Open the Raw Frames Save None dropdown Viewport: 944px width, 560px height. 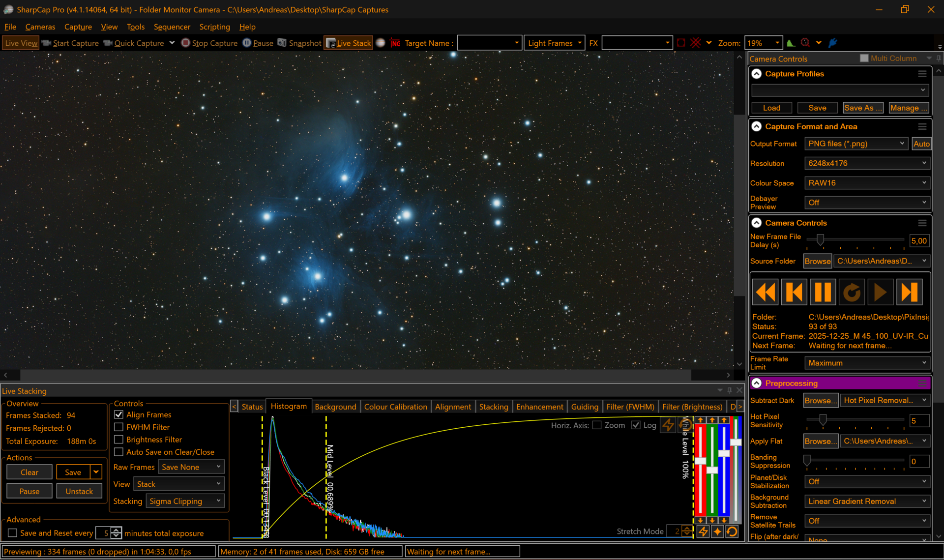coord(191,467)
